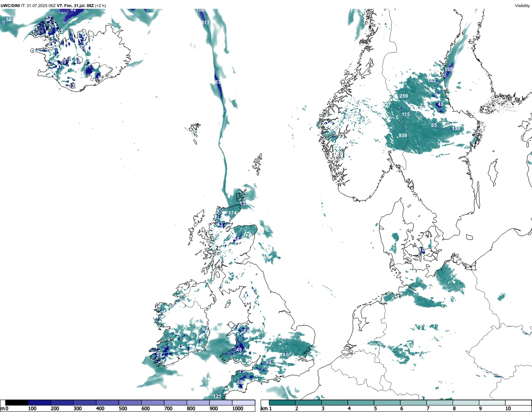Click the dark teal 1–2 km legend swatch
Image resolution: width=532 pixels, height=412 pixels.
tap(282, 402)
